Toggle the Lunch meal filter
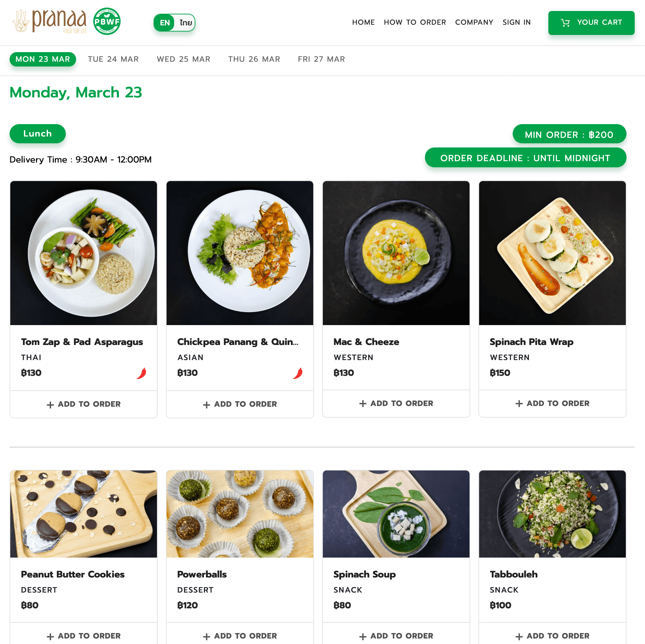Image resolution: width=645 pixels, height=644 pixels. 37,134
